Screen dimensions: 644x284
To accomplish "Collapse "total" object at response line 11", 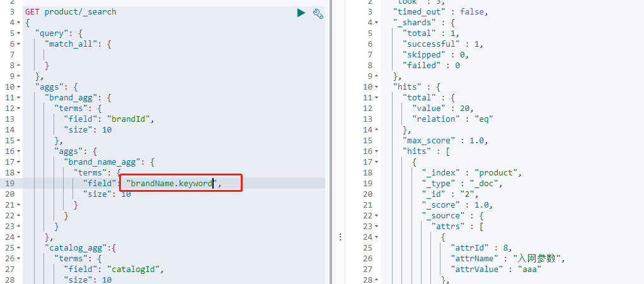I will (377, 98).
